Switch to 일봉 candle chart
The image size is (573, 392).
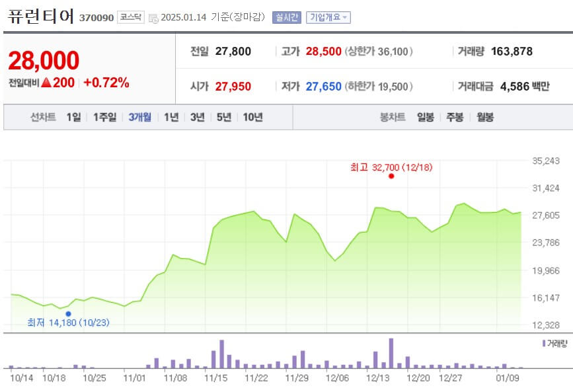(x=426, y=117)
